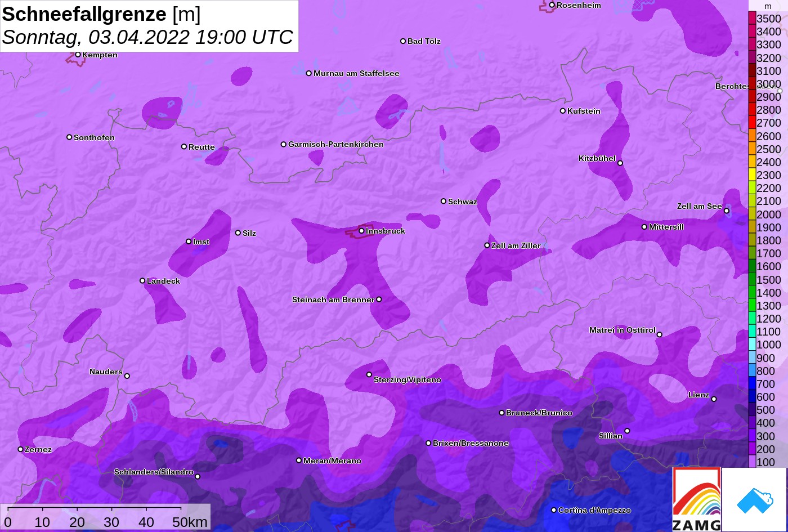Select the 1000 cyan legend swatch
Image resolution: width=788 pixels, height=532 pixels.
(752, 345)
